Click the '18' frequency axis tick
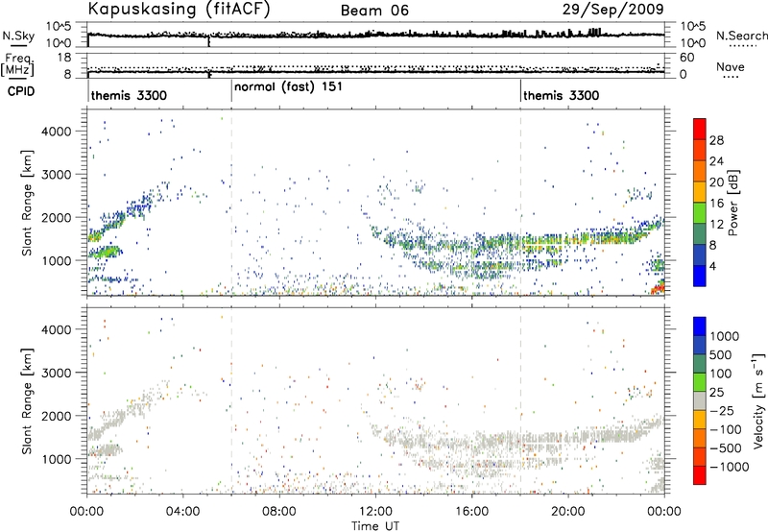 pos(64,58)
